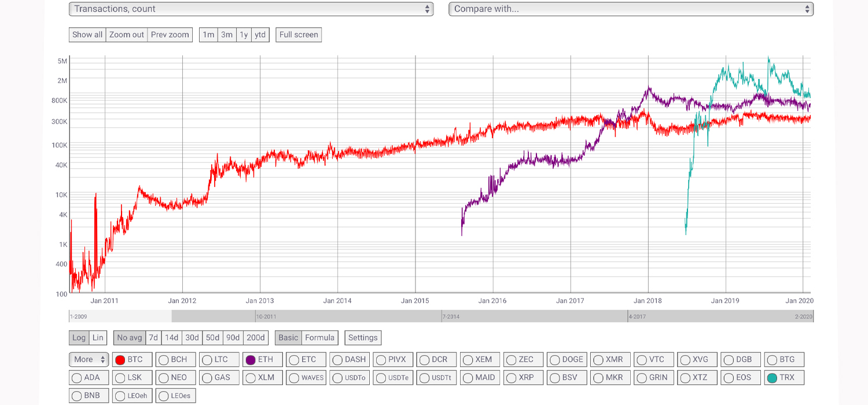Open the Compare with dropdown
868x405 pixels.
[631, 9]
